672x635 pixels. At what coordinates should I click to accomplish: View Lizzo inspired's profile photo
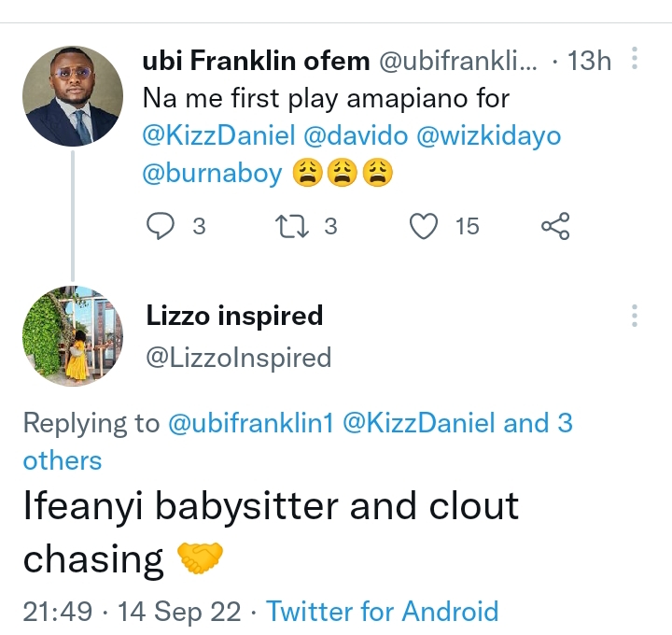click(x=71, y=334)
